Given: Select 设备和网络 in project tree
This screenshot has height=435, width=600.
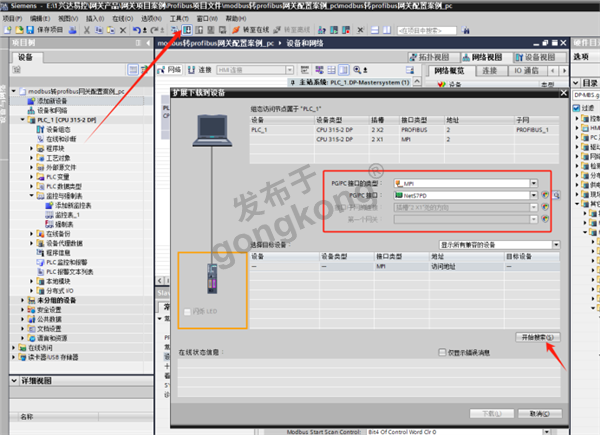Looking at the screenshot, I should pos(52,111).
